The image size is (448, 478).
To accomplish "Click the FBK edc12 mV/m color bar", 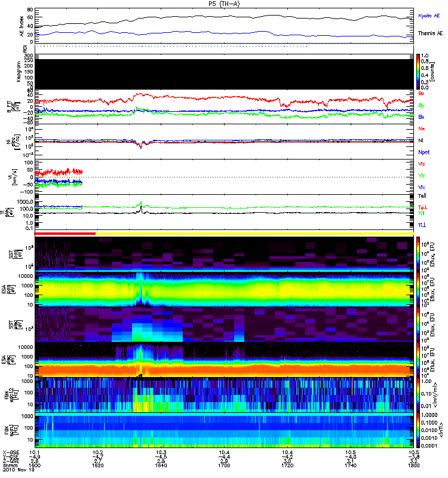I will (x=418, y=396).
